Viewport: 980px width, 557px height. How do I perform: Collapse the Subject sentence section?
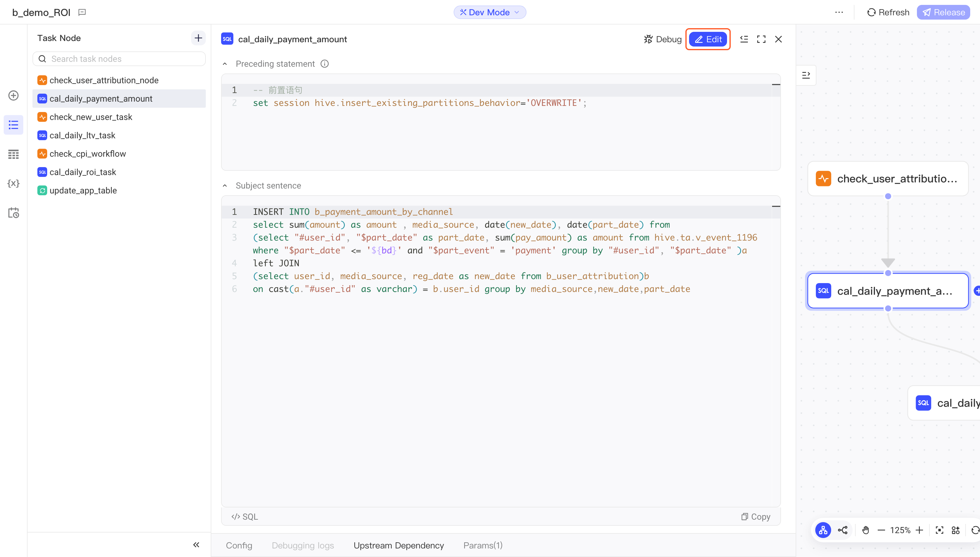pyautogui.click(x=225, y=185)
